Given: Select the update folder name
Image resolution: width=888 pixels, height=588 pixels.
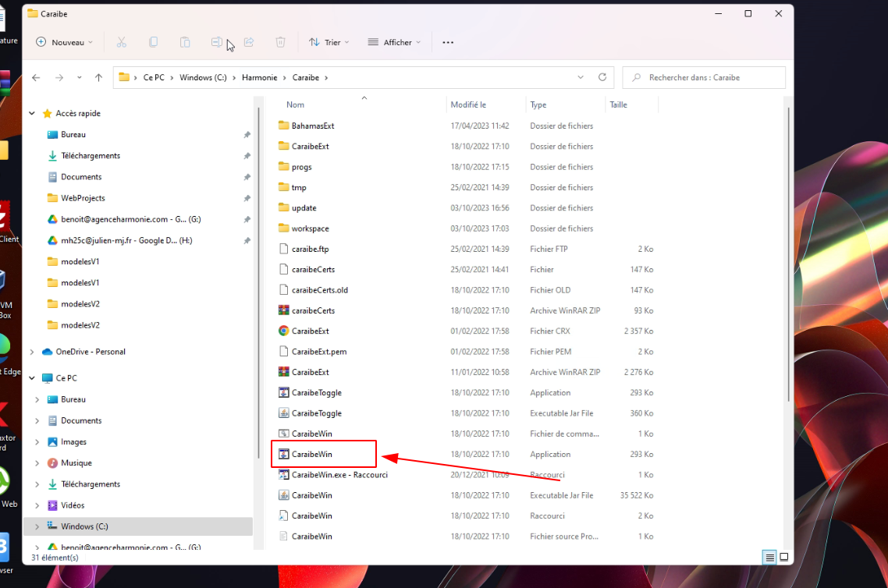Looking at the screenshot, I should click(304, 207).
